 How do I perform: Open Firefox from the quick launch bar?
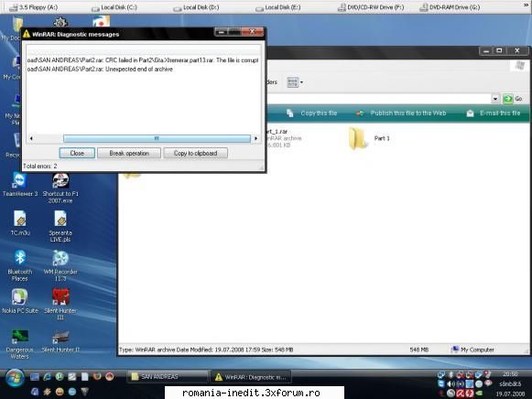[97, 376]
